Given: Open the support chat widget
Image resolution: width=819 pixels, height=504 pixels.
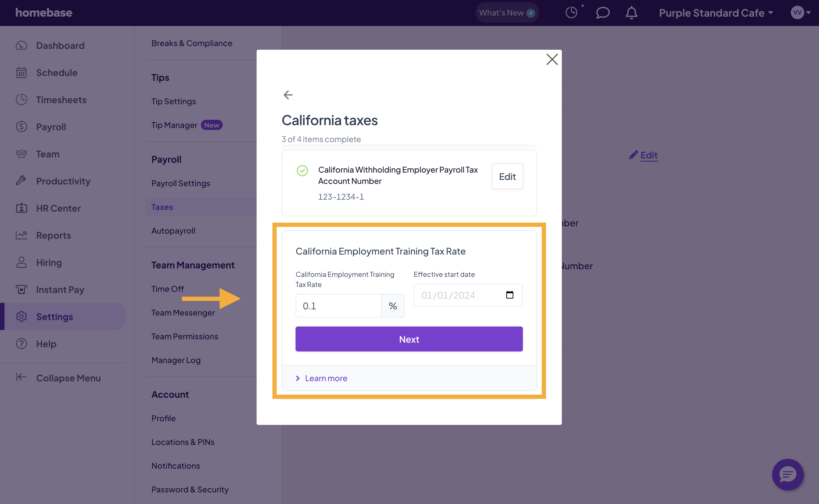Looking at the screenshot, I should point(787,474).
